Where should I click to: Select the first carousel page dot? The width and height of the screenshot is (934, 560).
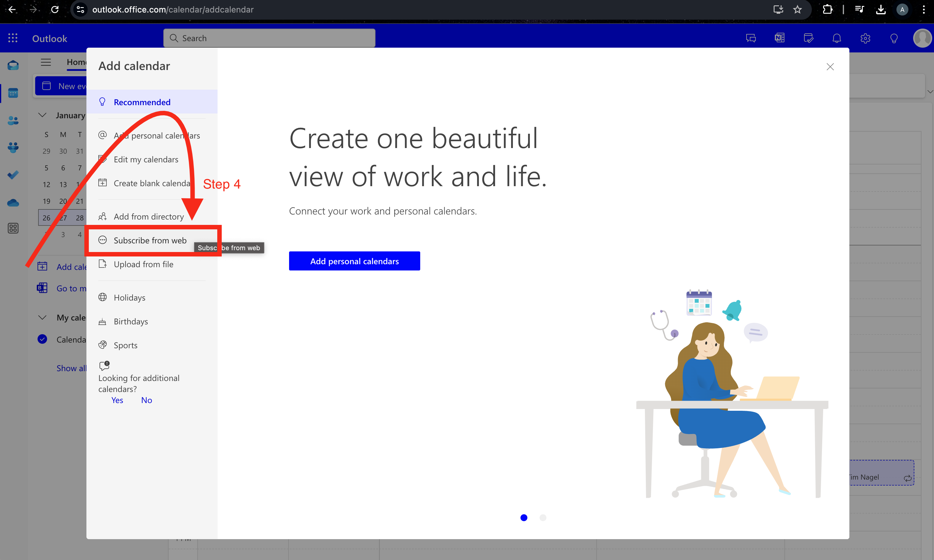click(524, 518)
